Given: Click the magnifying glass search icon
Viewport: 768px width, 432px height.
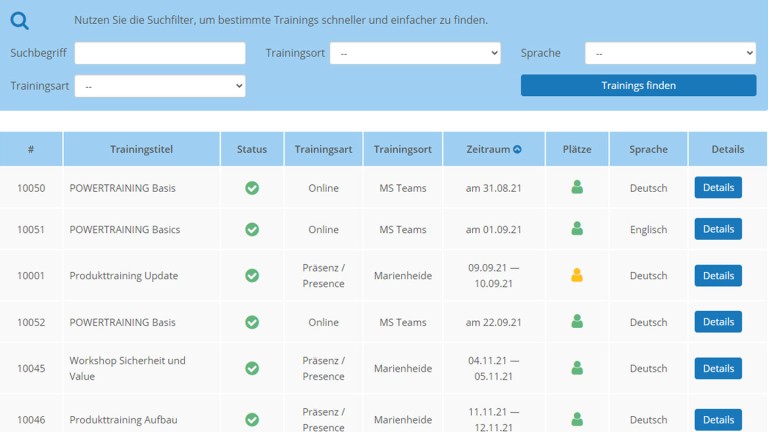Looking at the screenshot, I should (20, 20).
